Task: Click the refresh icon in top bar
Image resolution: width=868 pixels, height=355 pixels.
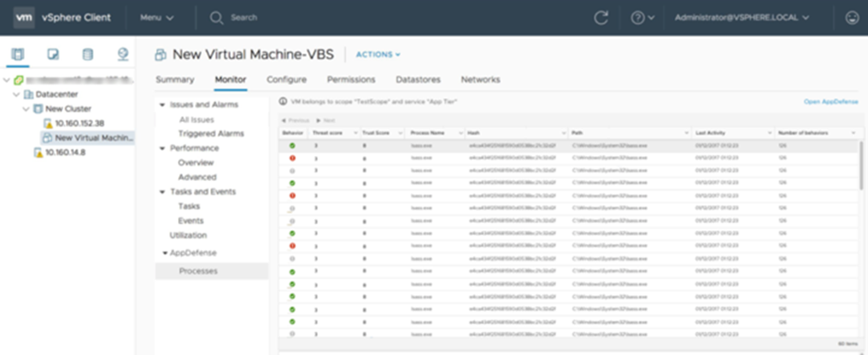Action: 601,17
